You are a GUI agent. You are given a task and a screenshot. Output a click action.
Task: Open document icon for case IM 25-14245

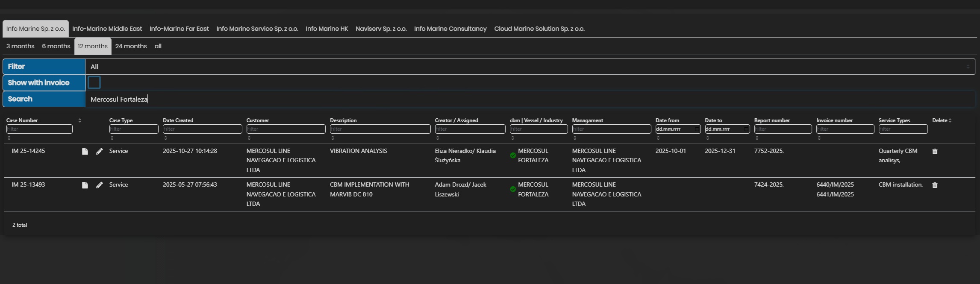85,152
